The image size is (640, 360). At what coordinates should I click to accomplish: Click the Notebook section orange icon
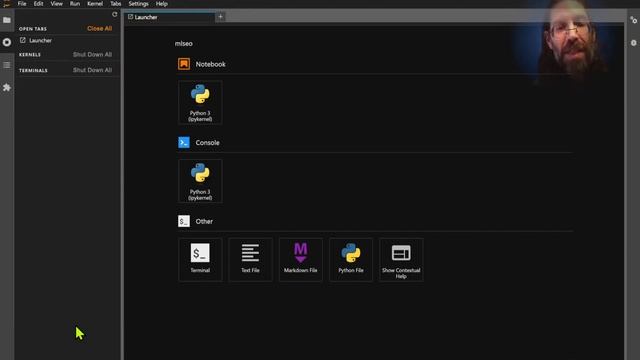pyautogui.click(x=184, y=64)
